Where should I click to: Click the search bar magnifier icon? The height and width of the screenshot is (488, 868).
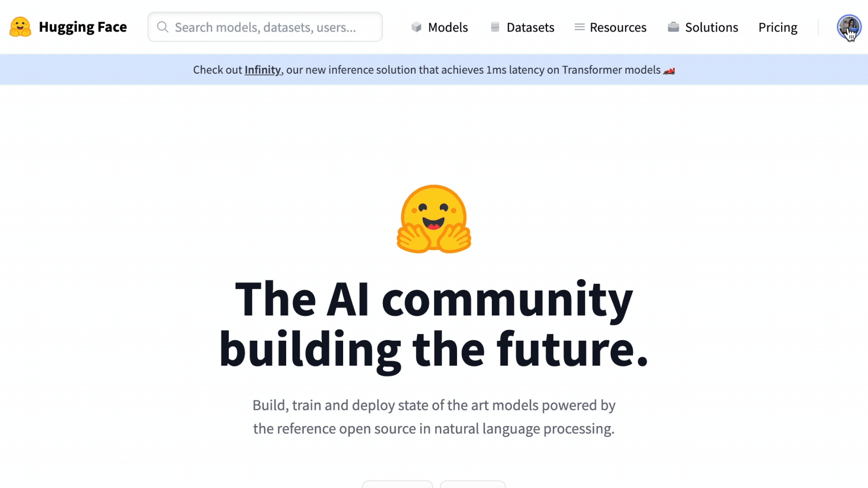coord(162,27)
